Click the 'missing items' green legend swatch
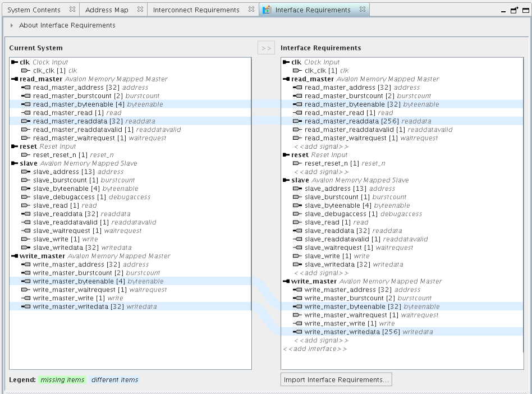The width and height of the screenshot is (532, 394). (x=62, y=380)
